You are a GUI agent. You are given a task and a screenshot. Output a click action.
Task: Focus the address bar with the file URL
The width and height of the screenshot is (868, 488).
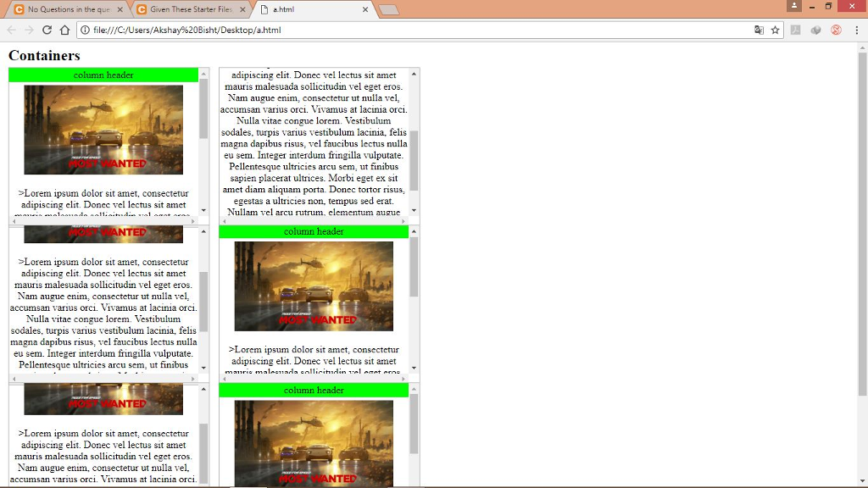click(420, 30)
